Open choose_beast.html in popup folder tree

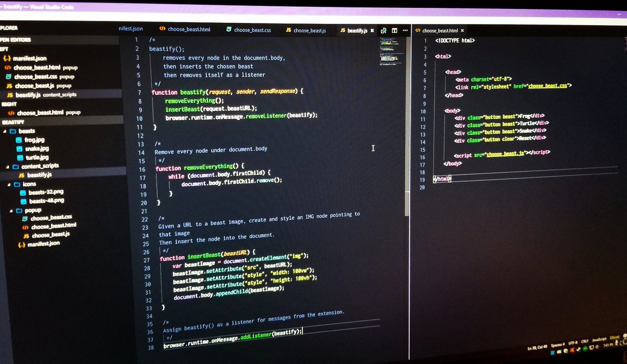tap(54, 226)
